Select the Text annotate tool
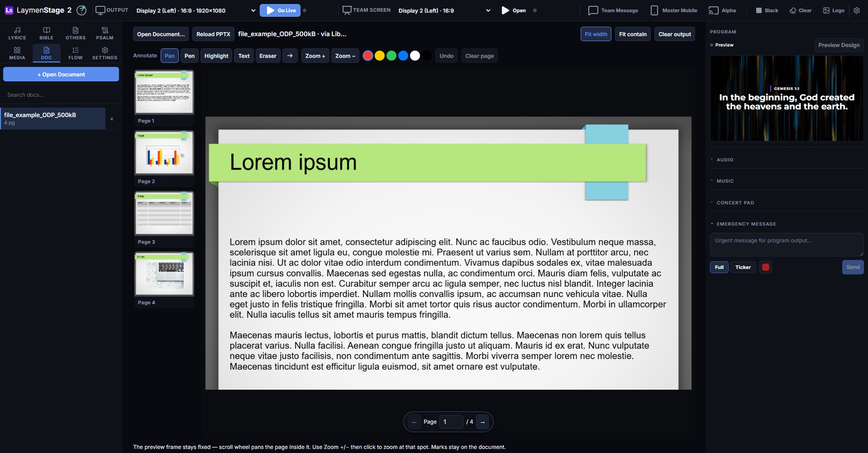 244,56
